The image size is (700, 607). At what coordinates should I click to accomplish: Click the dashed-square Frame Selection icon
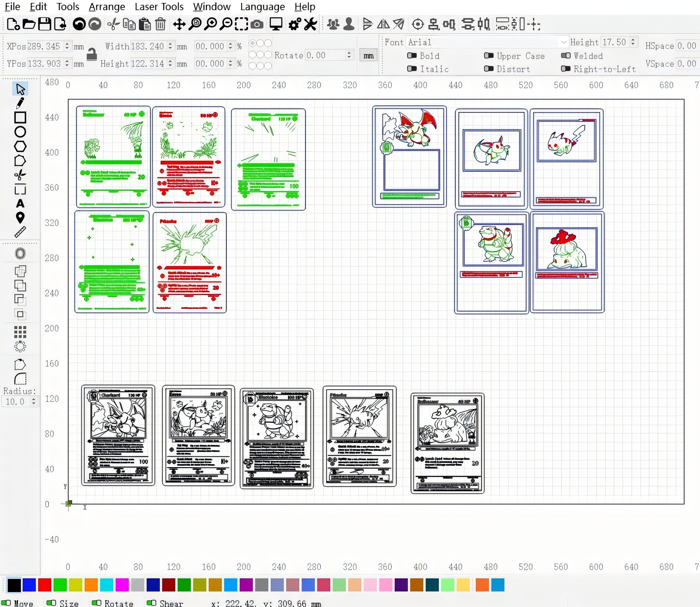point(241,24)
